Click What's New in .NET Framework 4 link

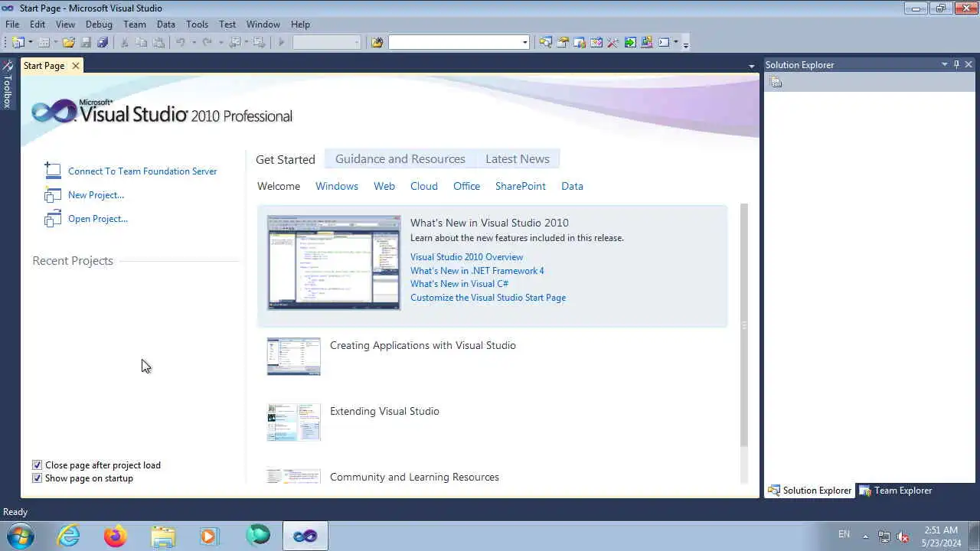477,271
